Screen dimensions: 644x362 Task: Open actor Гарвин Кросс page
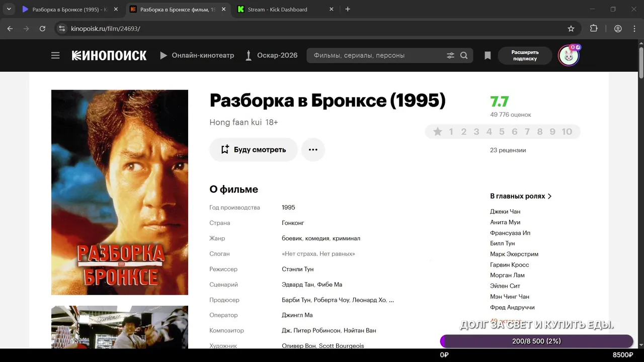510,265
